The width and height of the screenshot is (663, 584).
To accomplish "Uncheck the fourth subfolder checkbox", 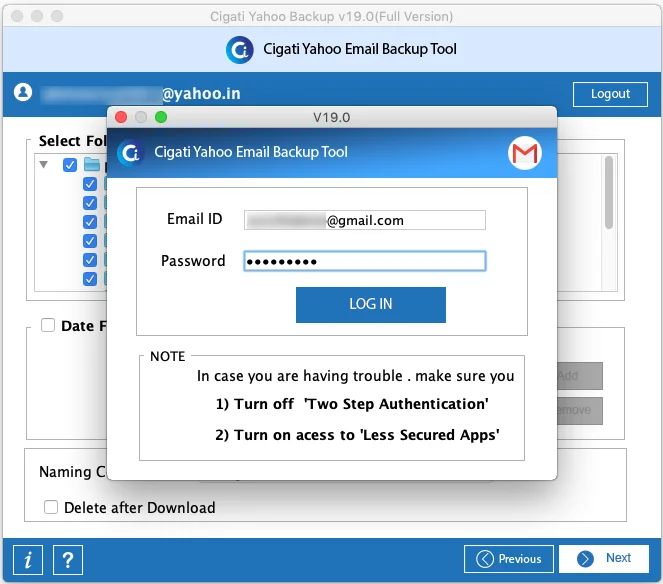I will point(90,241).
